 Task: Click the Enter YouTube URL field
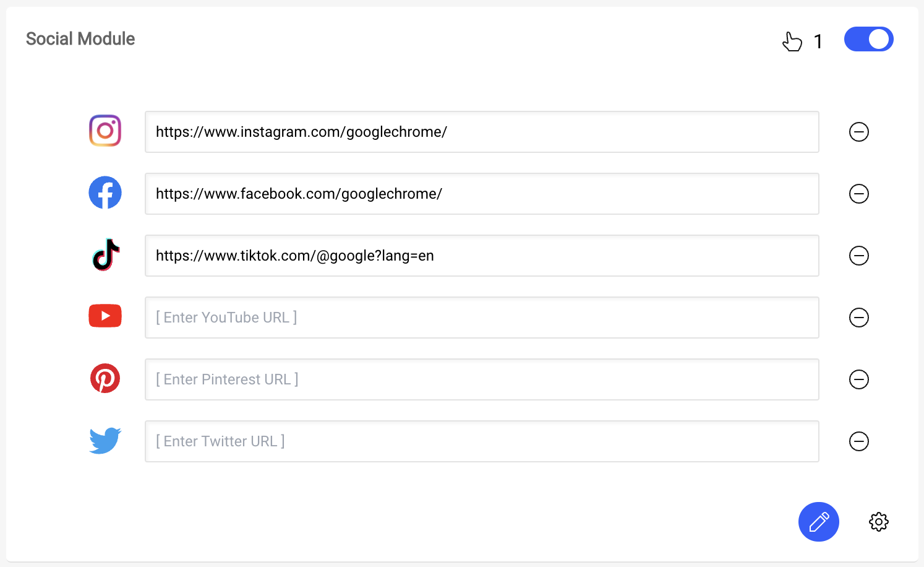click(x=482, y=318)
